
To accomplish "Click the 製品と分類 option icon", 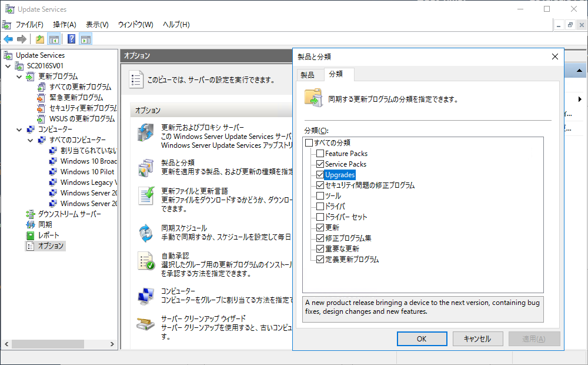I will (145, 168).
